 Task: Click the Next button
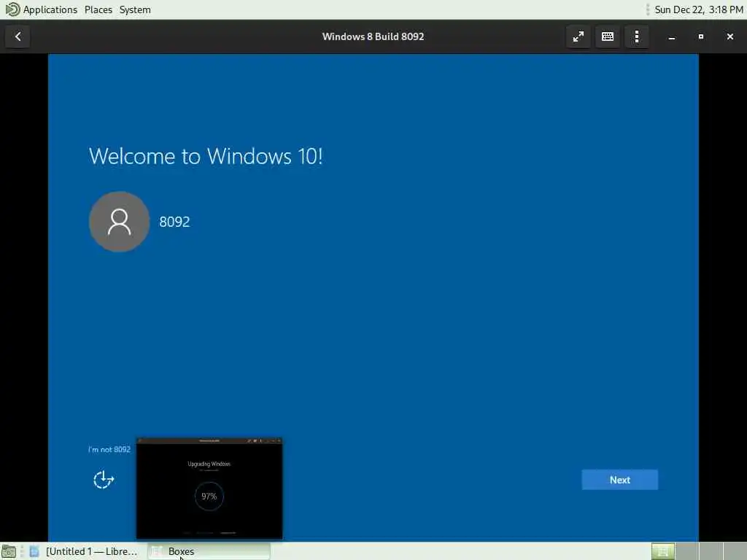click(x=620, y=480)
